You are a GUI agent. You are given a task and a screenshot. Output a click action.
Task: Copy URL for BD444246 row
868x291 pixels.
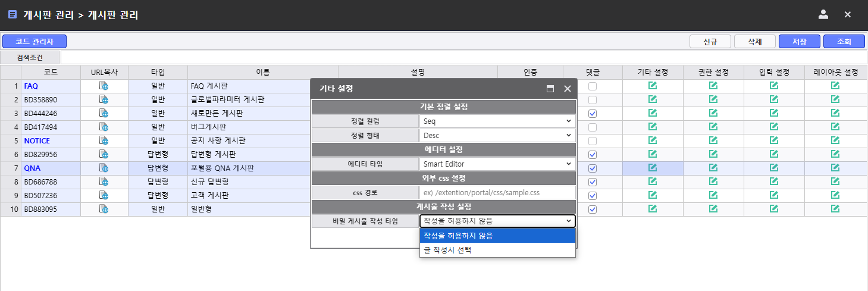click(104, 113)
